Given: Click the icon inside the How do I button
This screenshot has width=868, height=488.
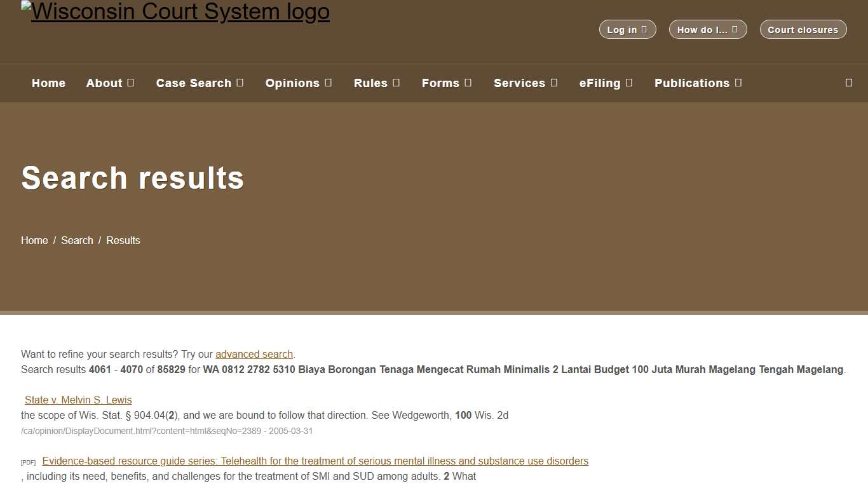Looking at the screenshot, I should point(736,29).
